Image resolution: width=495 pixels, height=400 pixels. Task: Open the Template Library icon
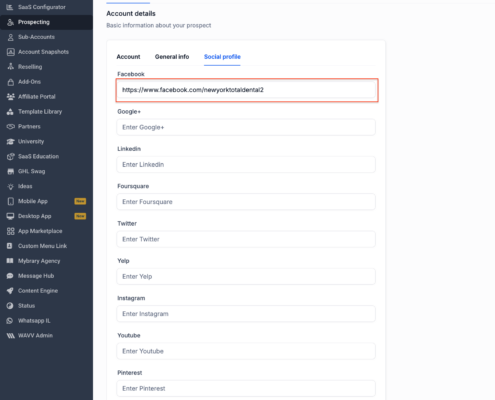coord(11,112)
